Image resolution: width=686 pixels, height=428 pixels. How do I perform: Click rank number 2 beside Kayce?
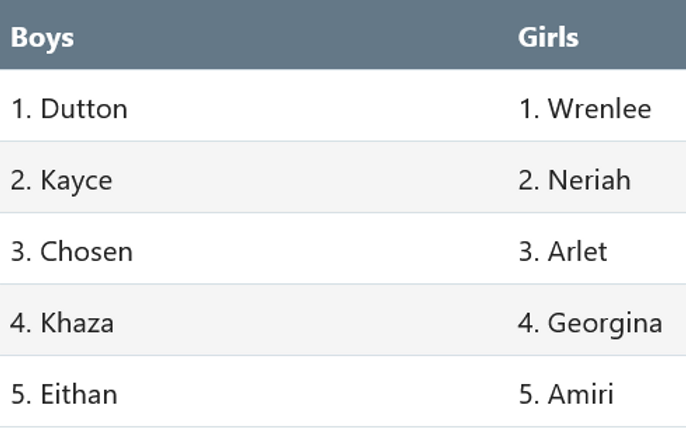[21, 180]
